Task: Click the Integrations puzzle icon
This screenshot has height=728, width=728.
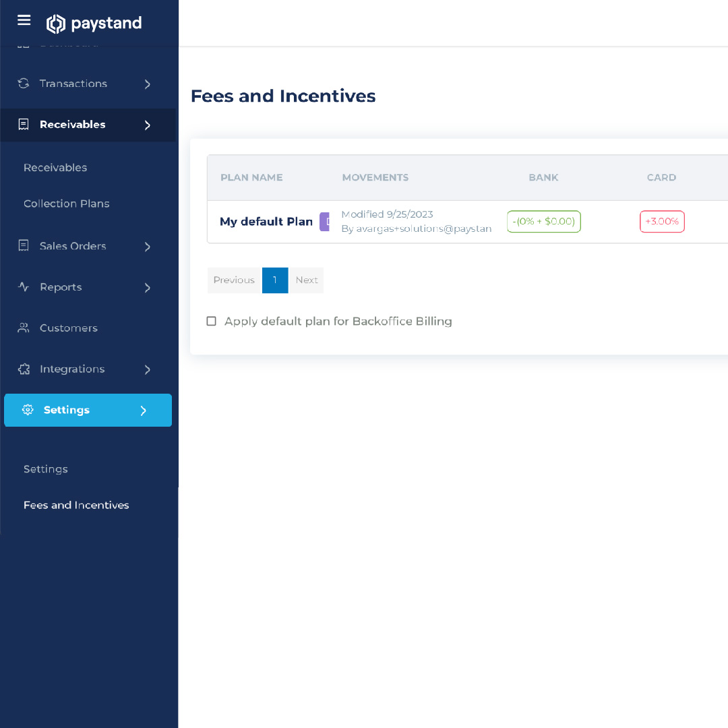Action: (24, 369)
